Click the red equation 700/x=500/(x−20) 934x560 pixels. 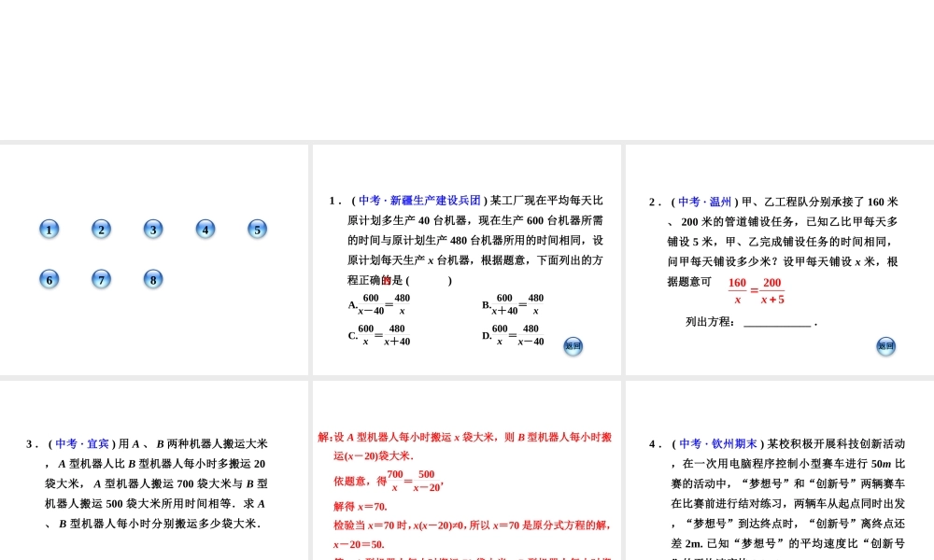415,481
